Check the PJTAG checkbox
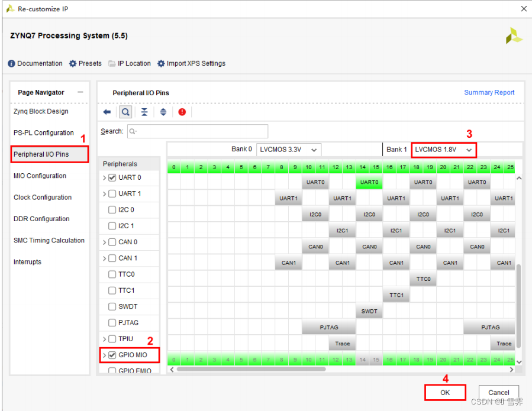 (112, 323)
